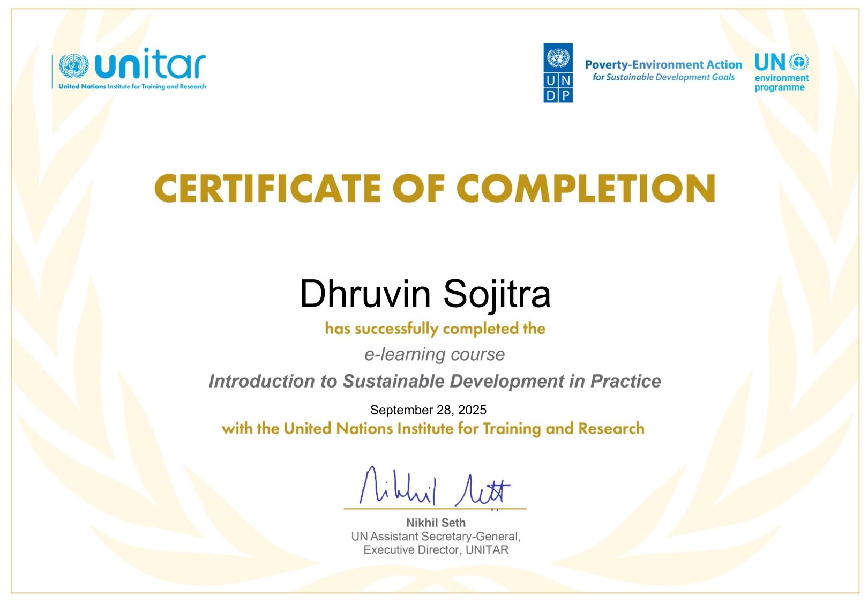
Task: Click 'for Sustainable Development Goals' subtitle
Action: coord(663,77)
